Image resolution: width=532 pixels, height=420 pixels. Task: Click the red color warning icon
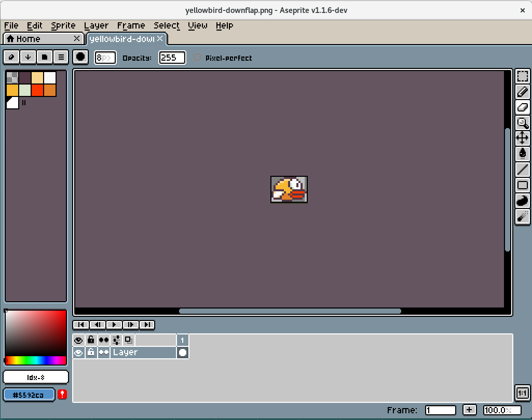tap(62, 394)
